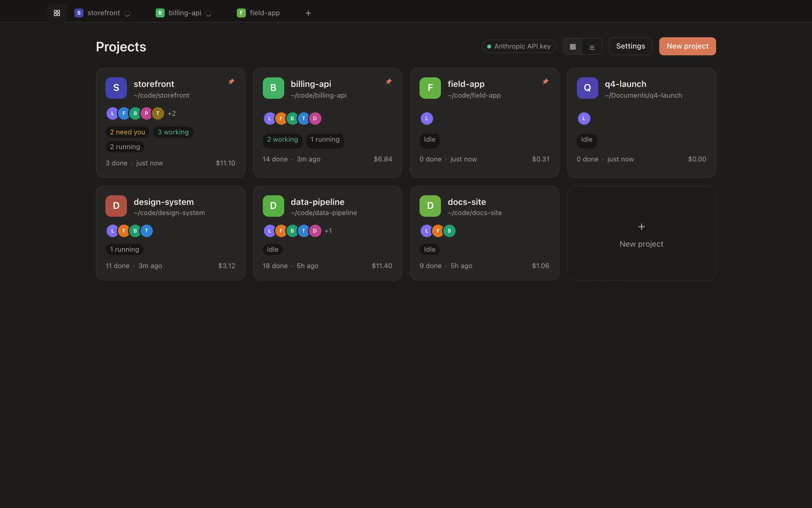Unpin the storefront project card
The height and width of the screenshot is (508, 812).
pyautogui.click(x=231, y=82)
